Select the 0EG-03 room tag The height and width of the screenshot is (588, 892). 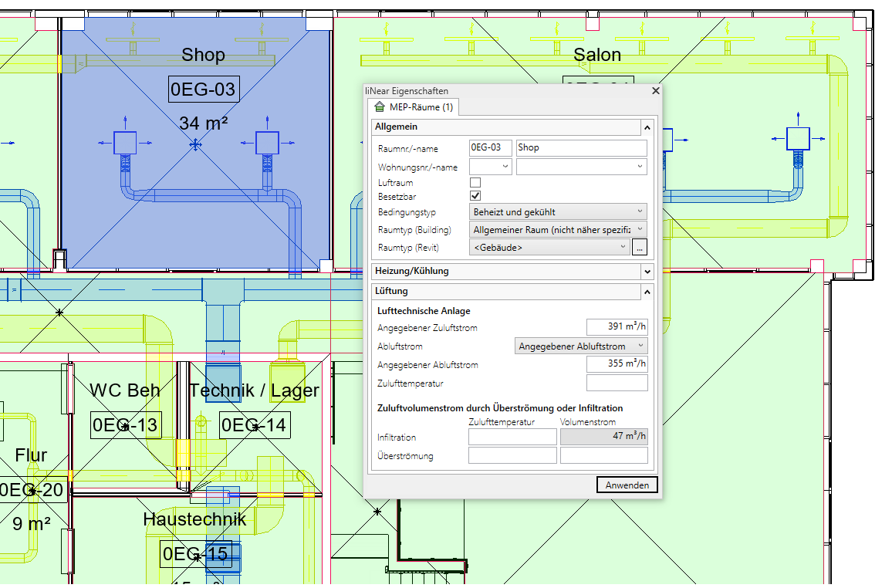(x=203, y=90)
